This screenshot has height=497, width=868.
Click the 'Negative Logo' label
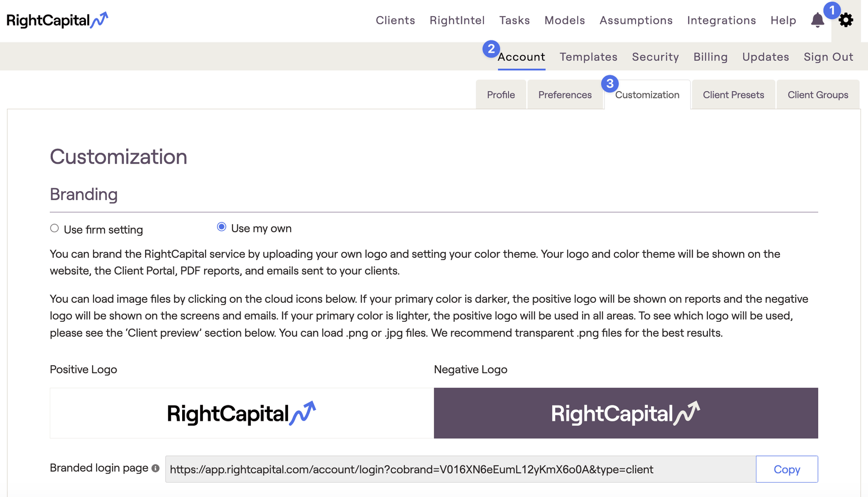click(x=471, y=369)
